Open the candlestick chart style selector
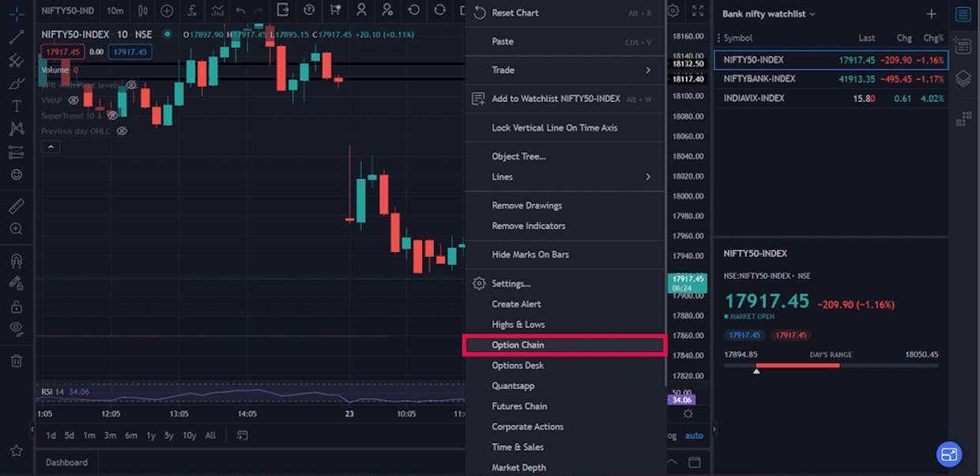This screenshot has width=980, height=476. click(143, 10)
